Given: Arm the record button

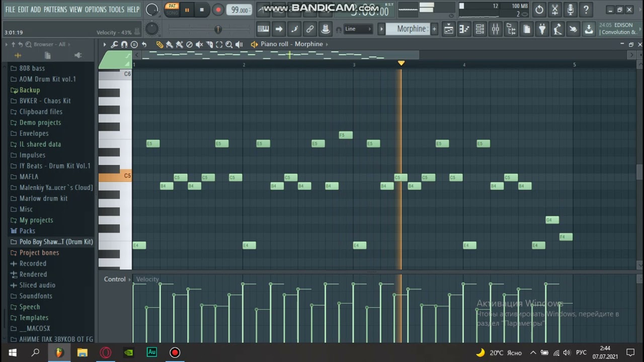Looking at the screenshot, I should [218, 10].
